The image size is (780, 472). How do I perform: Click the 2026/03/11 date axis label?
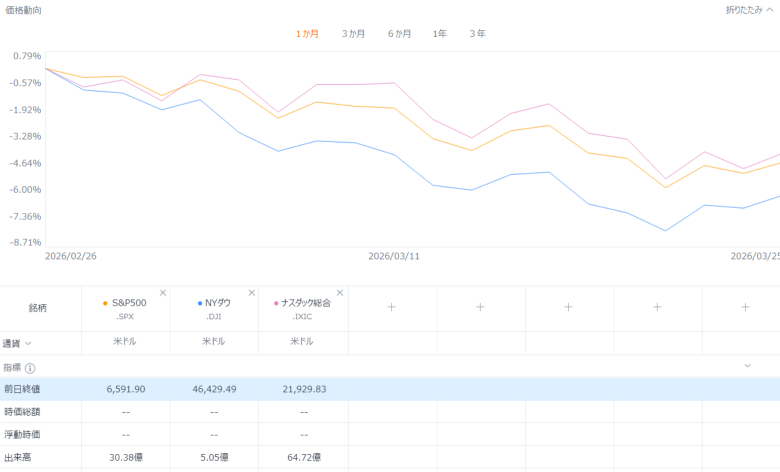pyautogui.click(x=394, y=257)
